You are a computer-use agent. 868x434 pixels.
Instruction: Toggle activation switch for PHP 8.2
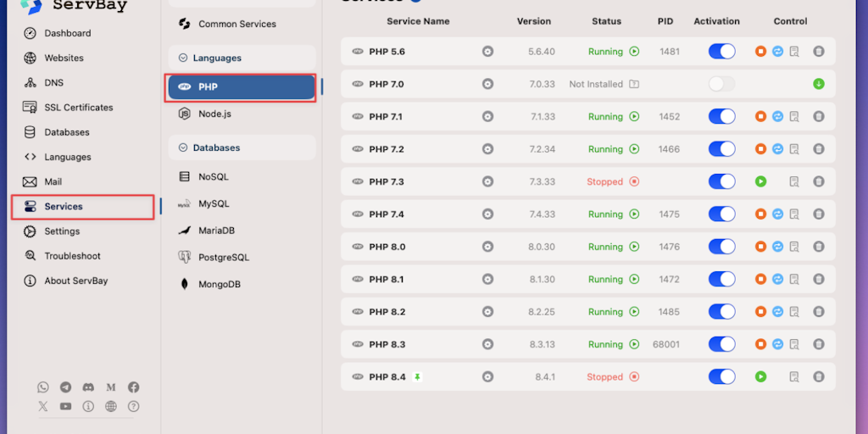click(722, 312)
